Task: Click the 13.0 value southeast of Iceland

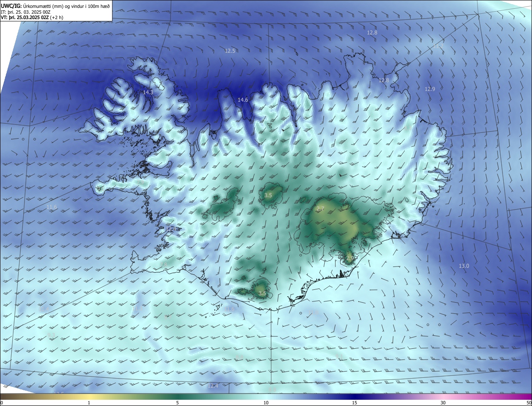Action: point(464,266)
